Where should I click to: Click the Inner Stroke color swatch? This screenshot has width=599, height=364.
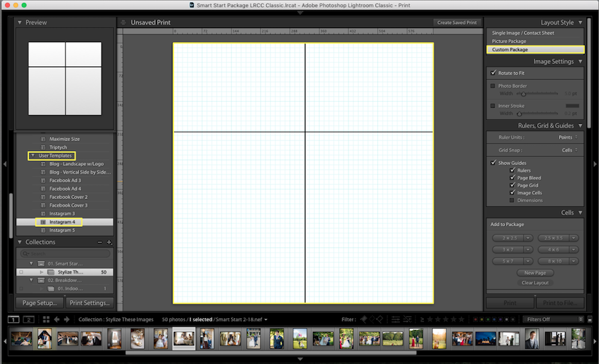[572, 106]
